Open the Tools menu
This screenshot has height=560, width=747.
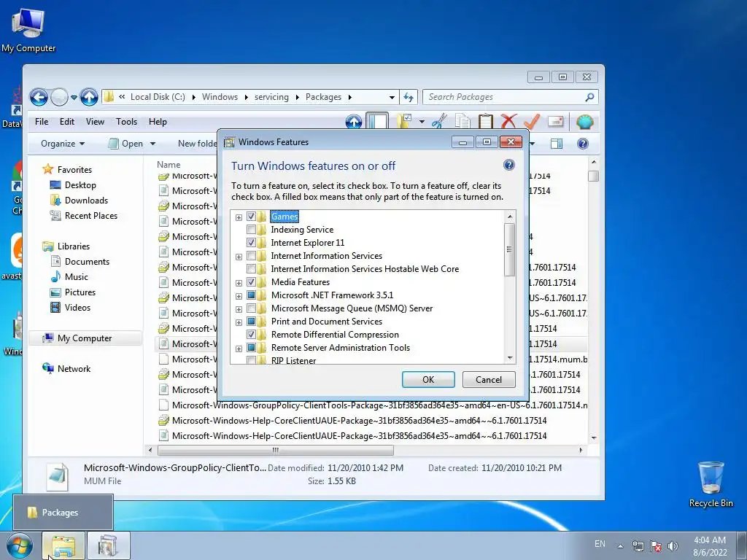(x=126, y=122)
